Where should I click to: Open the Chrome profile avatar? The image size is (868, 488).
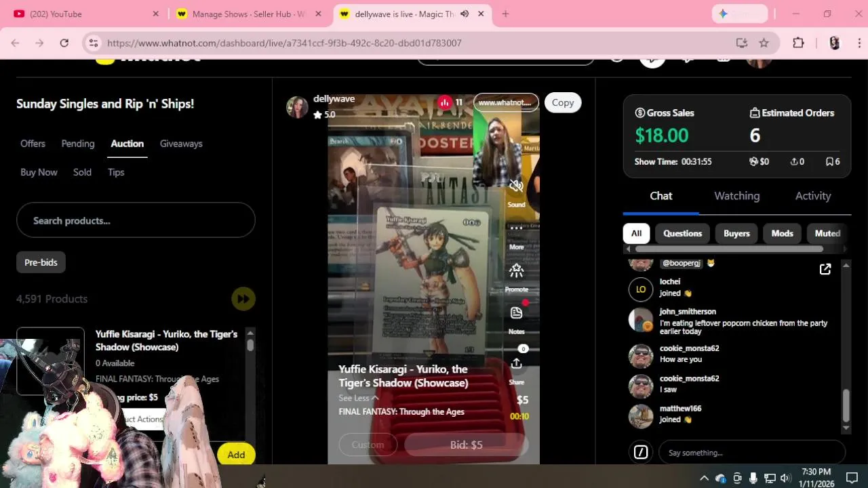coord(834,43)
